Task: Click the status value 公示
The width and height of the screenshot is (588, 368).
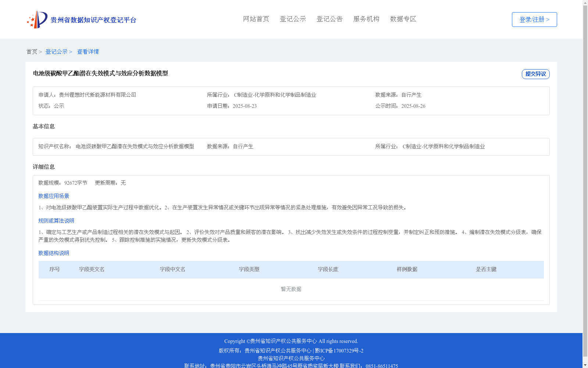Action: pos(59,106)
